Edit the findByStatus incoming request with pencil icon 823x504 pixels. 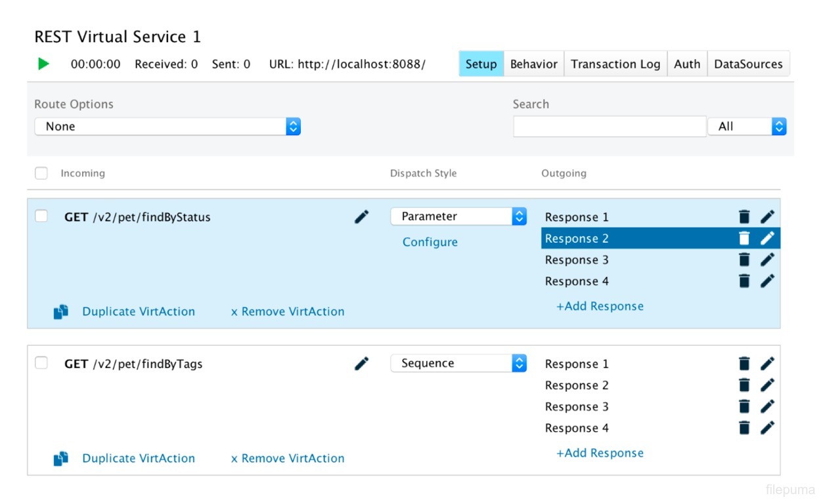pyautogui.click(x=361, y=217)
